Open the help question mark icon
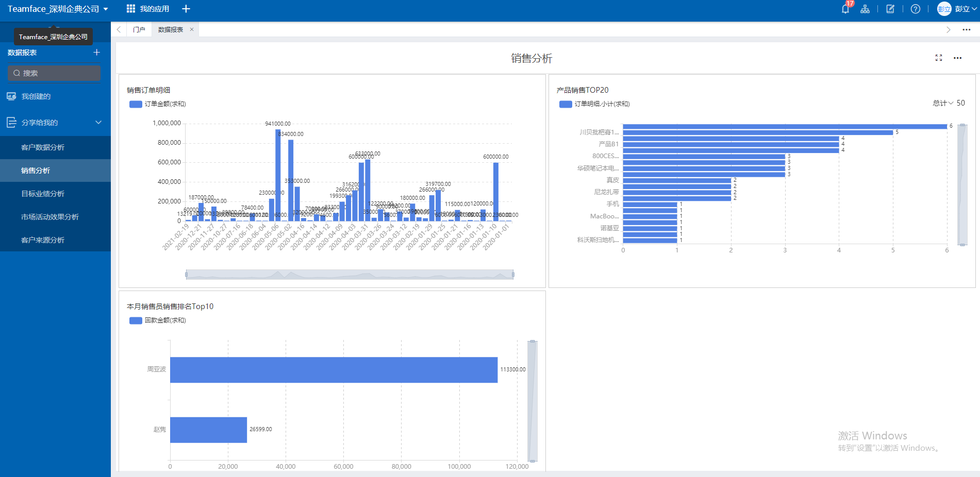 [916, 9]
